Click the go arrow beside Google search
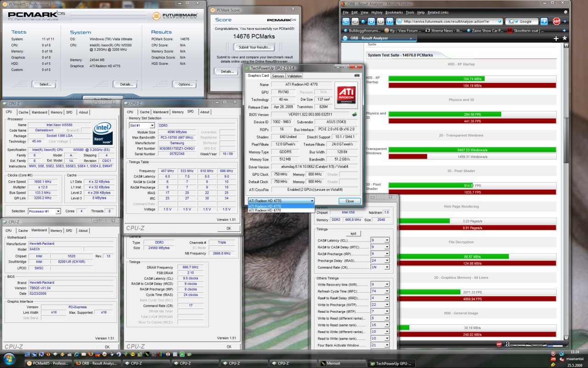Viewport: 588px width, 368px height. tap(544, 22)
